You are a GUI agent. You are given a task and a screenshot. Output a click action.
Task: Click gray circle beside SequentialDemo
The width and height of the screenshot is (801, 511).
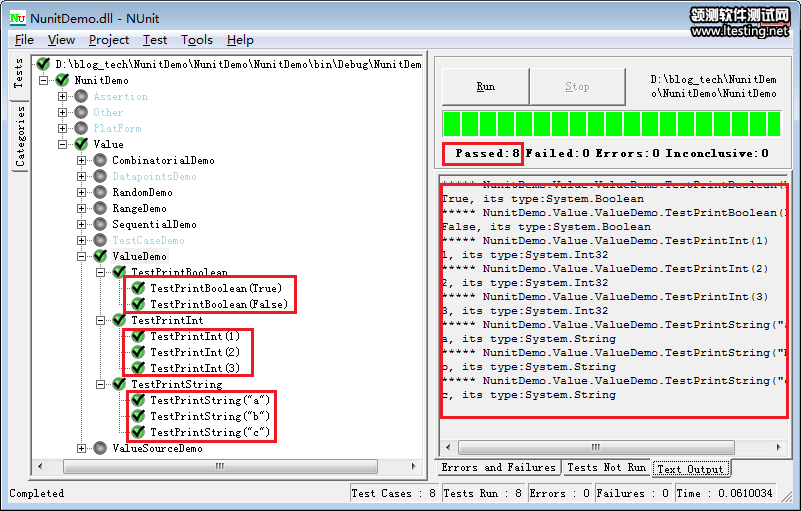coord(100,224)
